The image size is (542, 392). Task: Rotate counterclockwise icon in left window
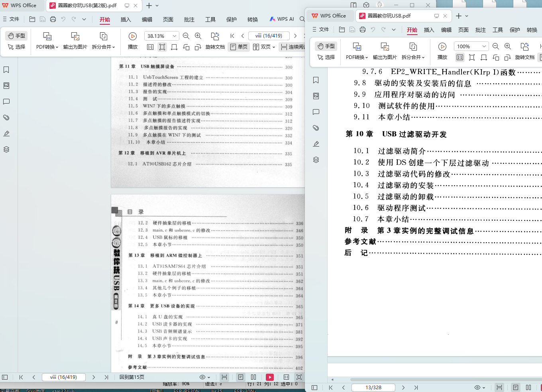click(186, 47)
